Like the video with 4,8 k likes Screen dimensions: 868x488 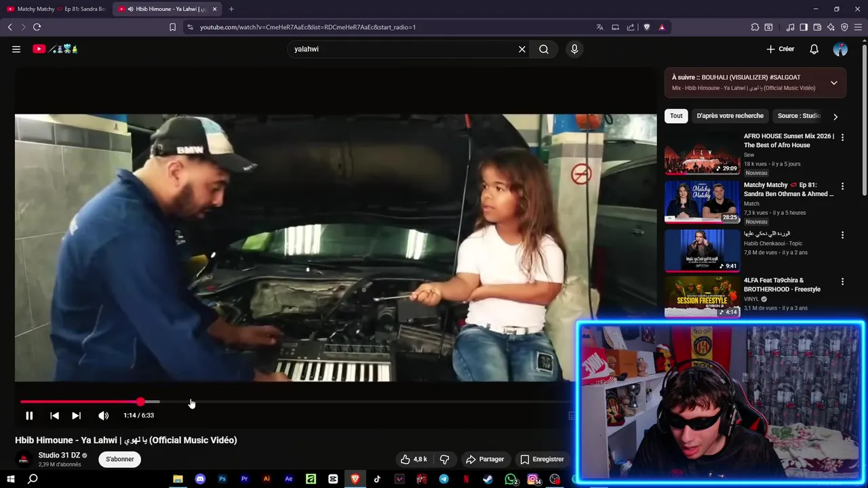click(414, 459)
